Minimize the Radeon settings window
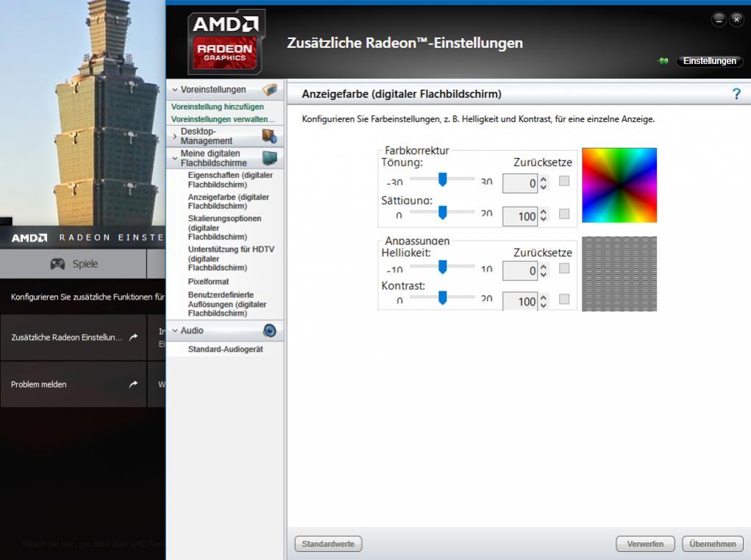This screenshot has height=560, width=751. 719,20
